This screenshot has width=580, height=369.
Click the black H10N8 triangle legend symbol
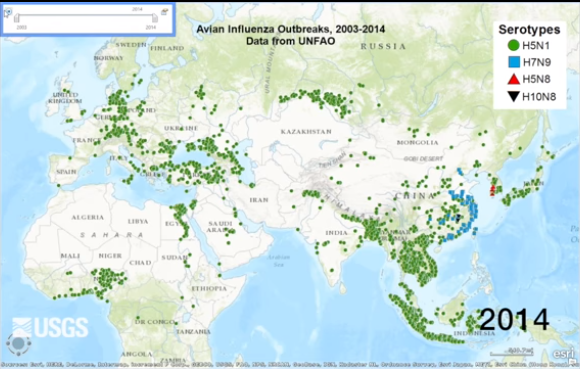[x=513, y=97]
